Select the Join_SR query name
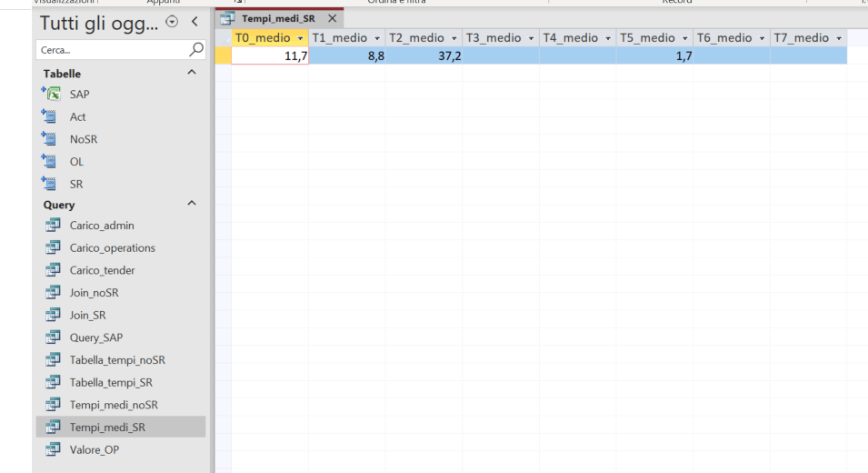Viewport: 868px width, 473px height. (x=87, y=315)
